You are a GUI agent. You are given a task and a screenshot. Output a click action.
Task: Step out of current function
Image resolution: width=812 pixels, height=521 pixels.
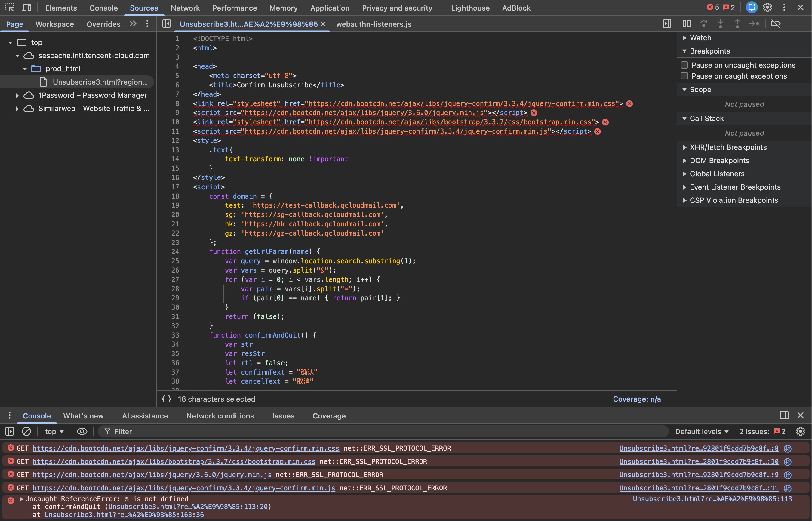(x=738, y=24)
